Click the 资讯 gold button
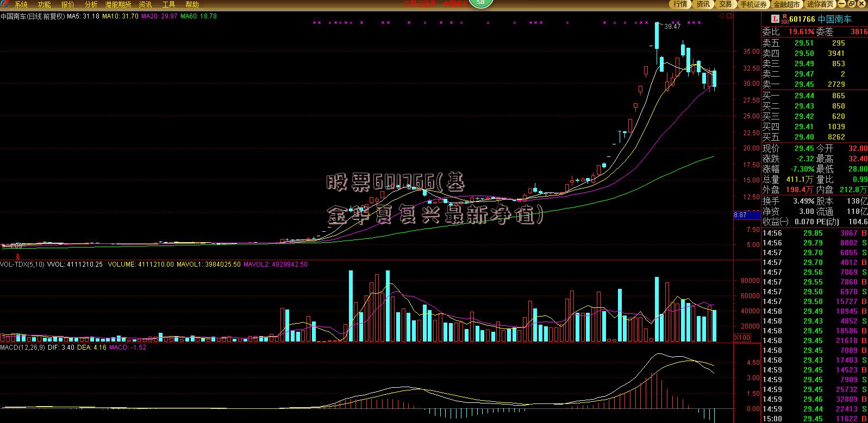Viewport: 868px width, 423px height. tap(703, 4)
